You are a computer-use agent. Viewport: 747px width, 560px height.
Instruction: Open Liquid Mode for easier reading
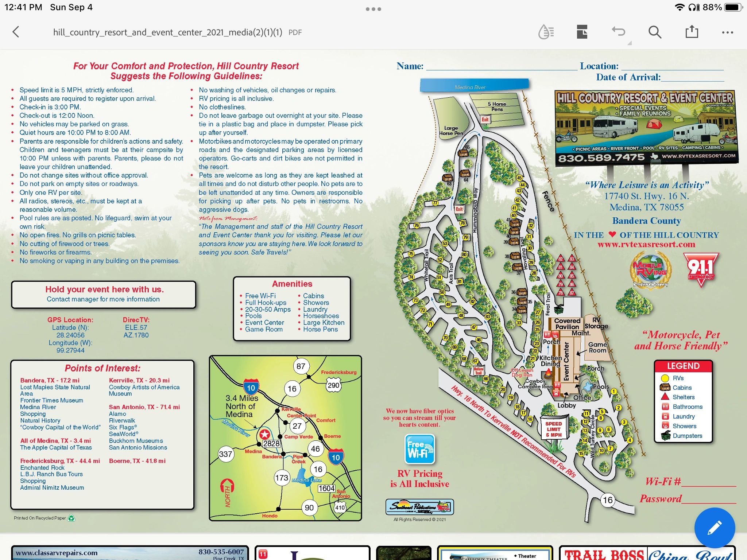pos(545,32)
